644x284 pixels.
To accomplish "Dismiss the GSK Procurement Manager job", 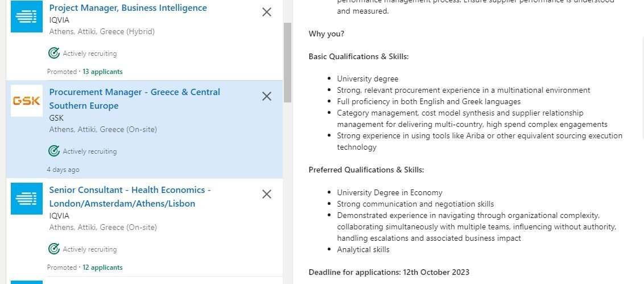I will click(267, 96).
